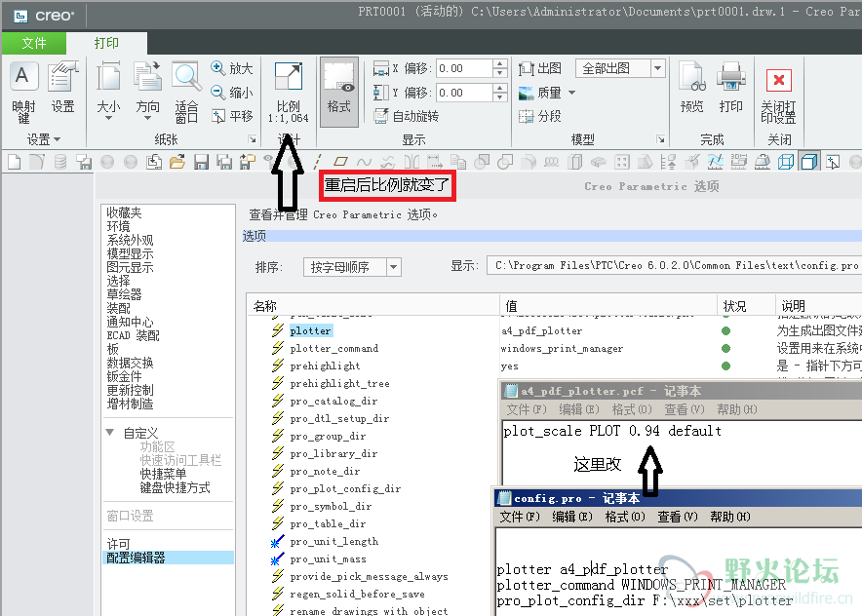Open 编辑(E) menu in config.pro Notepad
This screenshot has height=616, width=862.
pyautogui.click(x=572, y=517)
